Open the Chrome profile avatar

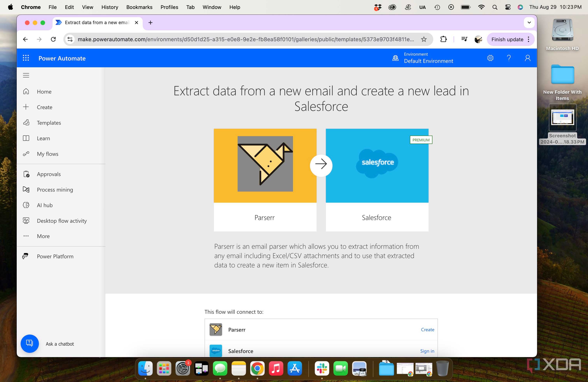tap(478, 39)
